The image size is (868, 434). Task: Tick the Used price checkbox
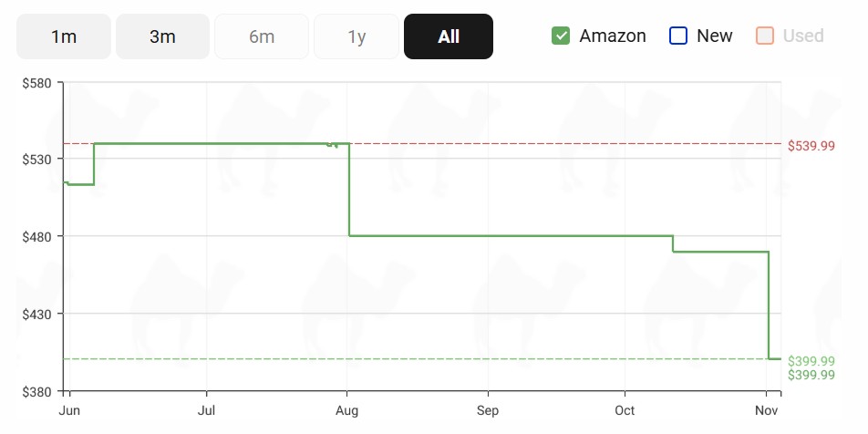click(765, 36)
